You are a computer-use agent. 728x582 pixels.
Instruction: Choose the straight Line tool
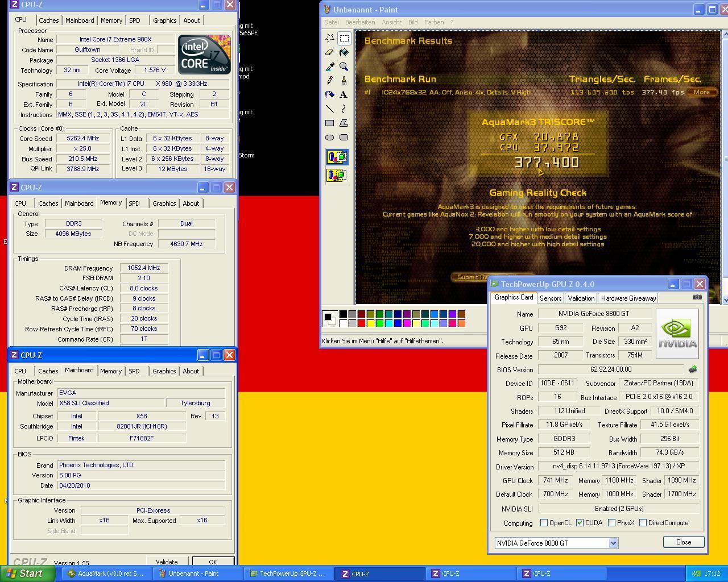click(330, 109)
